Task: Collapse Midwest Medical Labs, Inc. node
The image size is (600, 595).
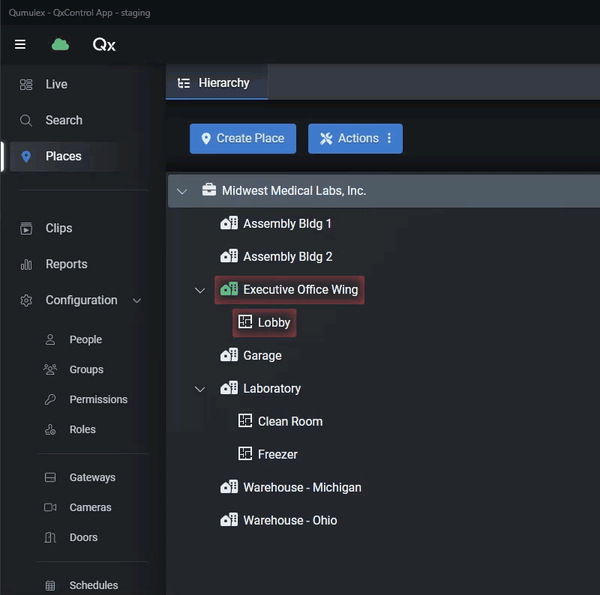Action: 182,191
